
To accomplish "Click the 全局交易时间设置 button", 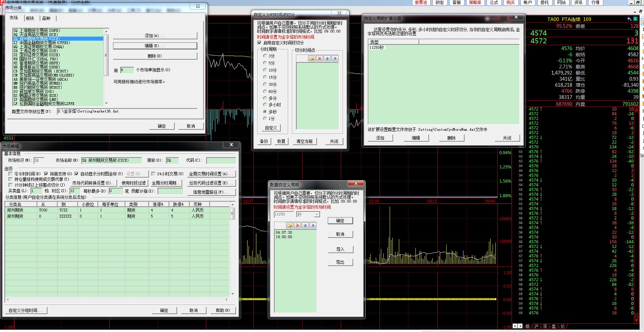I will 211,174.
